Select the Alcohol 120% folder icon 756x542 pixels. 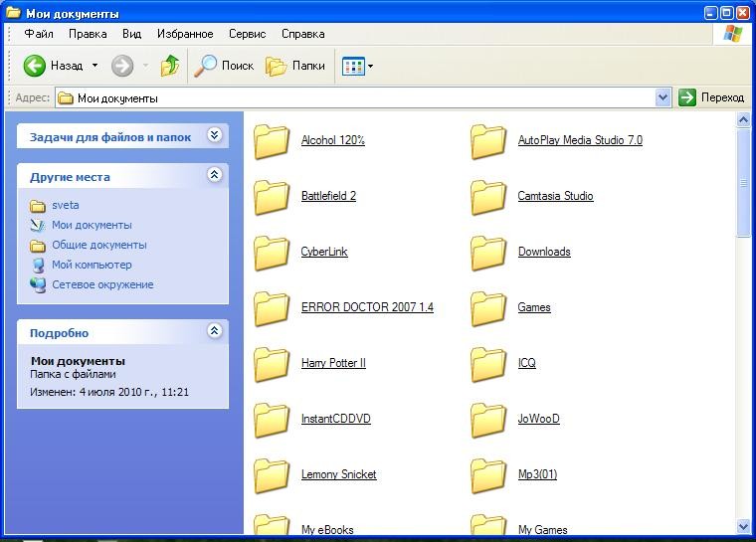pyautogui.click(x=272, y=141)
